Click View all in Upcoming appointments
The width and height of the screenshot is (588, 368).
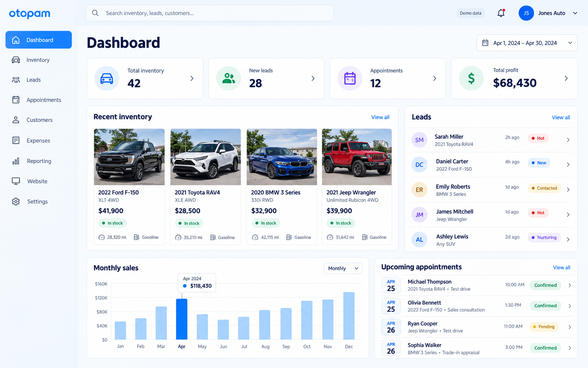(x=562, y=267)
